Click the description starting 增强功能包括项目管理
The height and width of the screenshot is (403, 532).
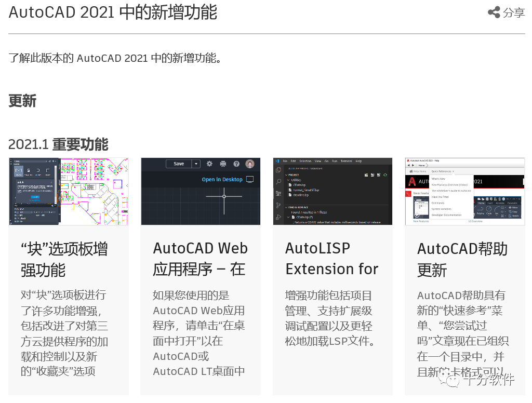click(330, 318)
